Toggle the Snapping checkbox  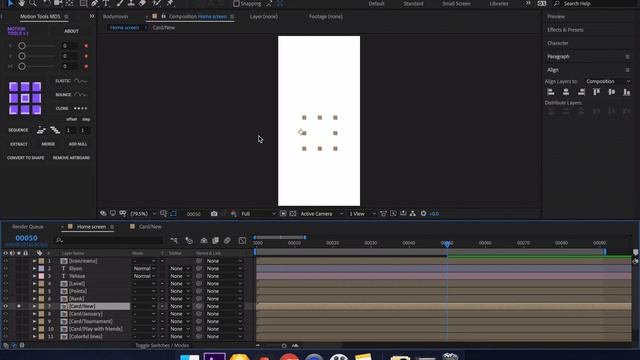[236, 4]
